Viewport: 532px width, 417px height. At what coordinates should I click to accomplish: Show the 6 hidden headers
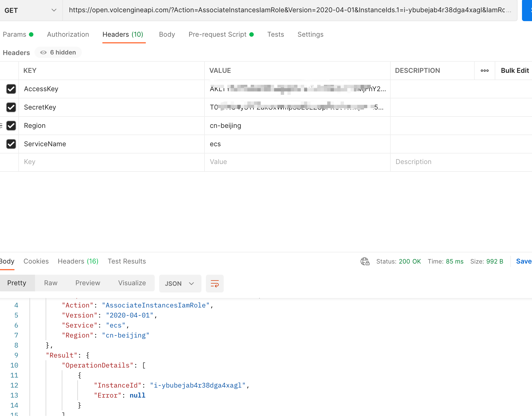58,53
